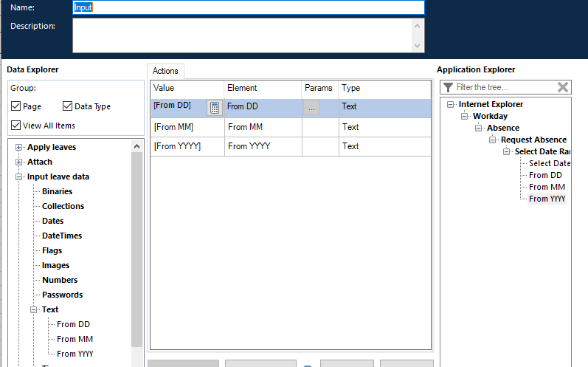
Task: Click into the Name input field
Action: tap(249, 7)
